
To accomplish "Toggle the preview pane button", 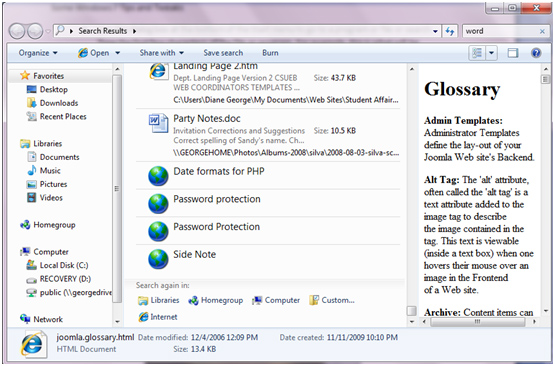I will click(513, 53).
